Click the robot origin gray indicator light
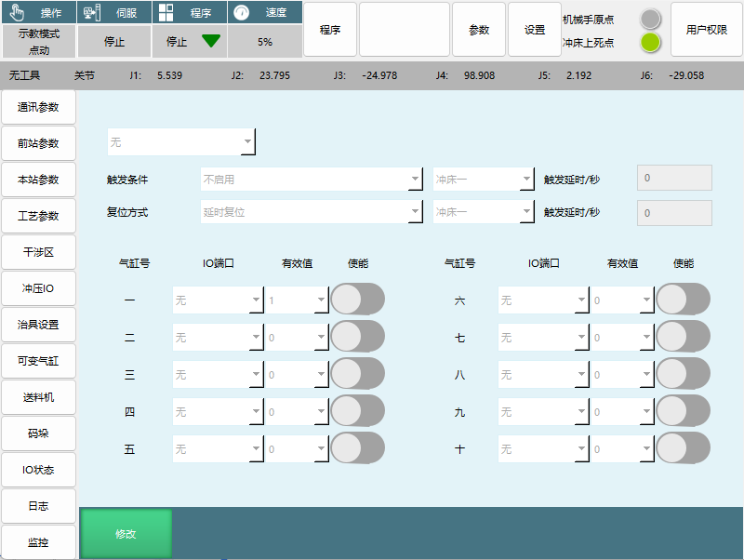This screenshot has width=744, height=560. pyautogui.click(x=650, y=19)
